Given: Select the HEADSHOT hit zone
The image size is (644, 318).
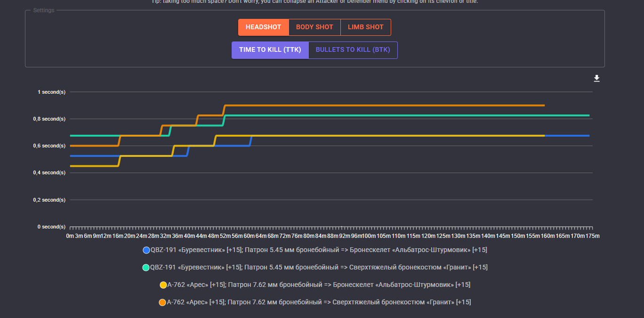Looking at the screenshot, I should [263, 27].
